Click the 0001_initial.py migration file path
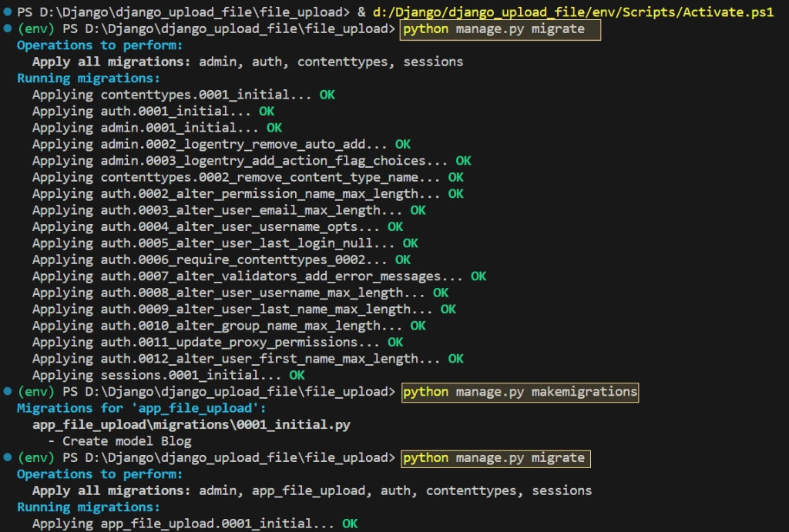The width and height of the screenshot is (789, 532). click(x=193, y=424)
